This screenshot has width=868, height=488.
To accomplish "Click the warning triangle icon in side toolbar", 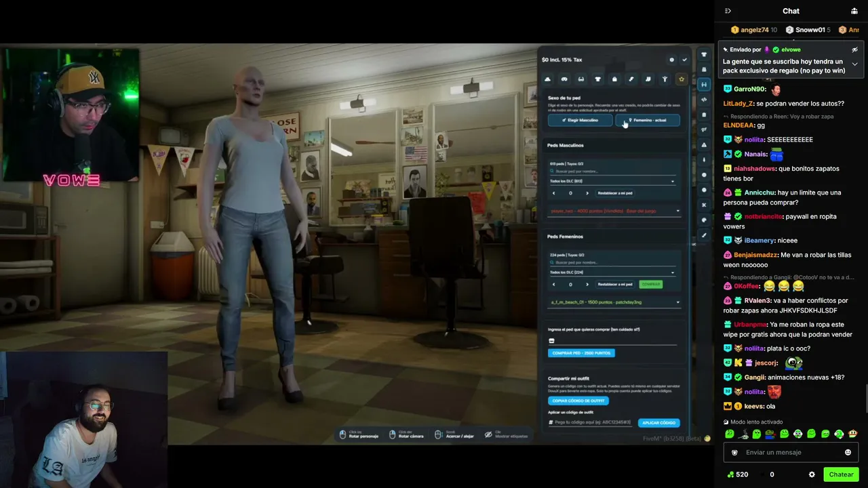I will tap(704, 145).
